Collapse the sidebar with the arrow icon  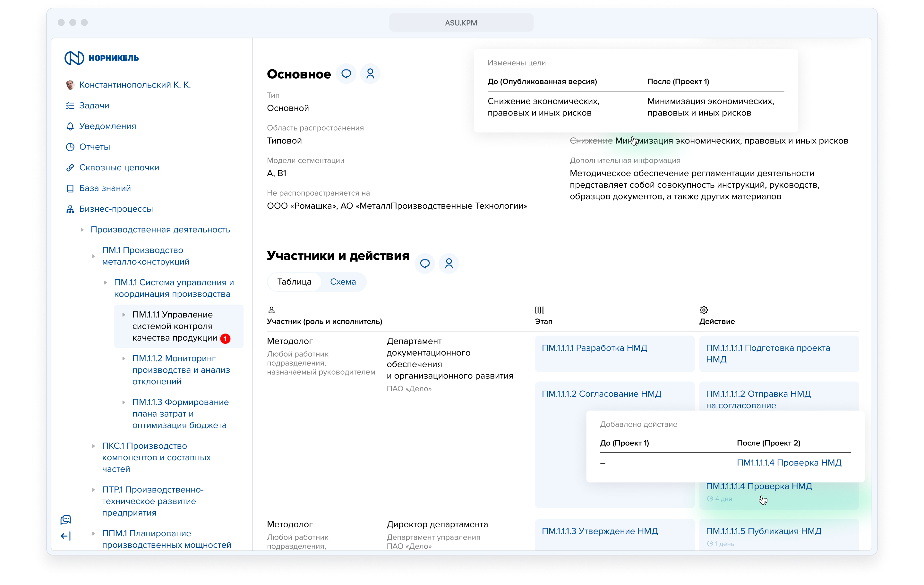[x=66, y=536]
